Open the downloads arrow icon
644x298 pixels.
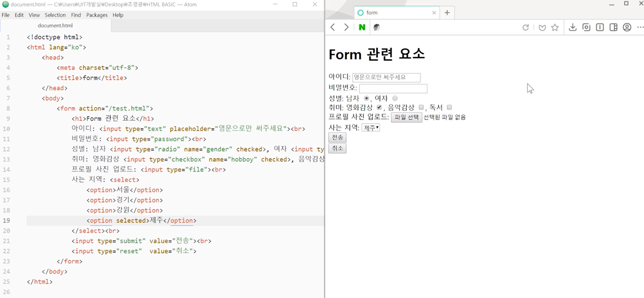(x=573, y=27)
